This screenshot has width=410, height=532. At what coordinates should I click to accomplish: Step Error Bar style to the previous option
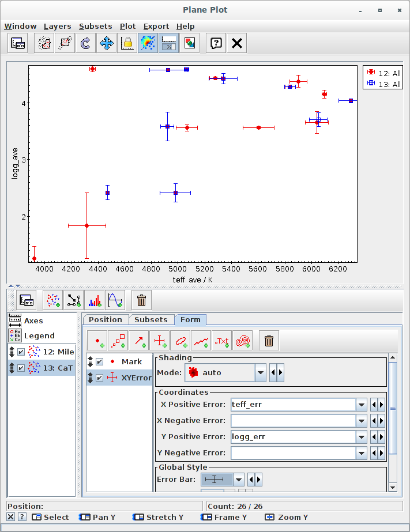click(x=251, y=480)
